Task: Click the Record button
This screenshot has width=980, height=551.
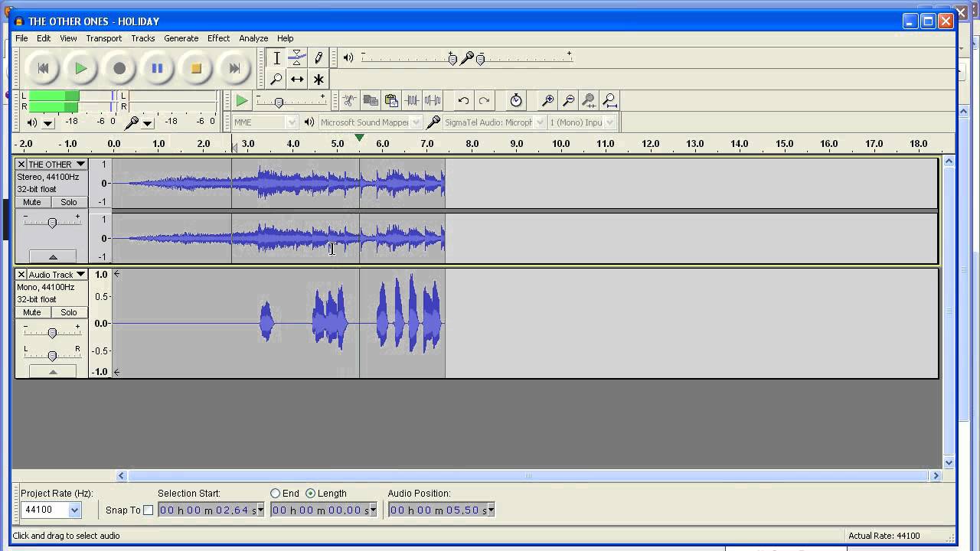Action: (x=119, y=68)
